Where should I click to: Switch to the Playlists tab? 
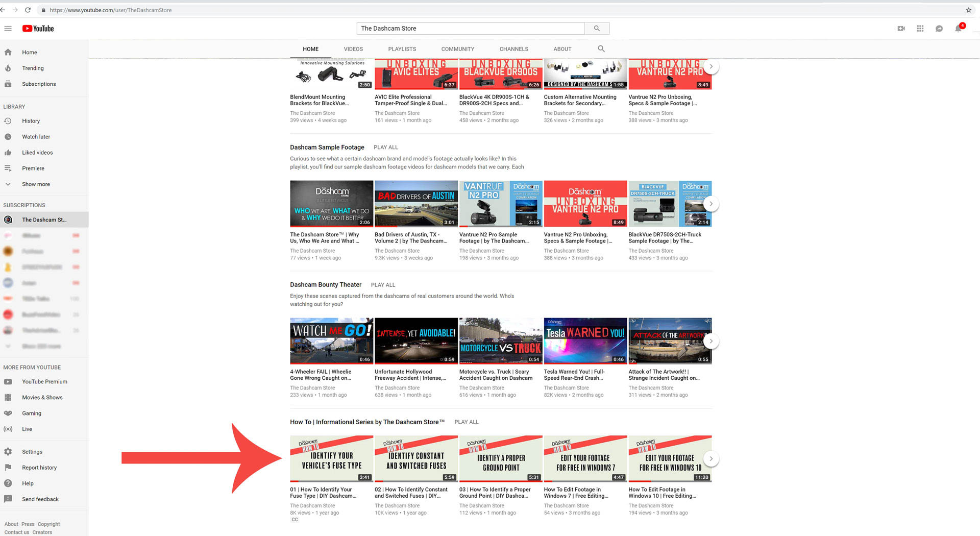(402, 49)
